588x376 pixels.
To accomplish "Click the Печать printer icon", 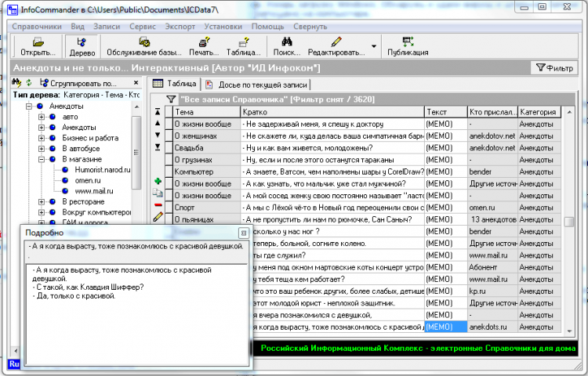I will tap(203, 42).
